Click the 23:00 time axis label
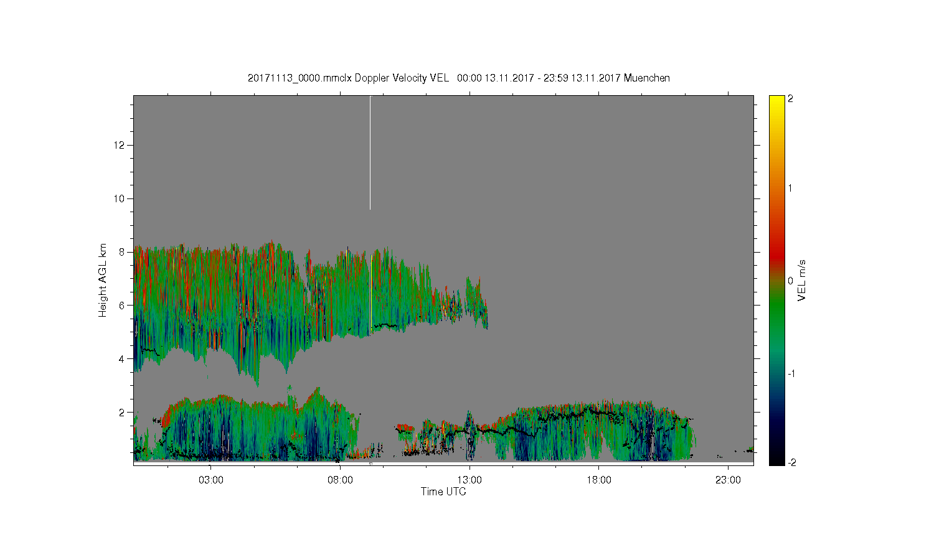 pyautogui.click(x=728, y=480)
